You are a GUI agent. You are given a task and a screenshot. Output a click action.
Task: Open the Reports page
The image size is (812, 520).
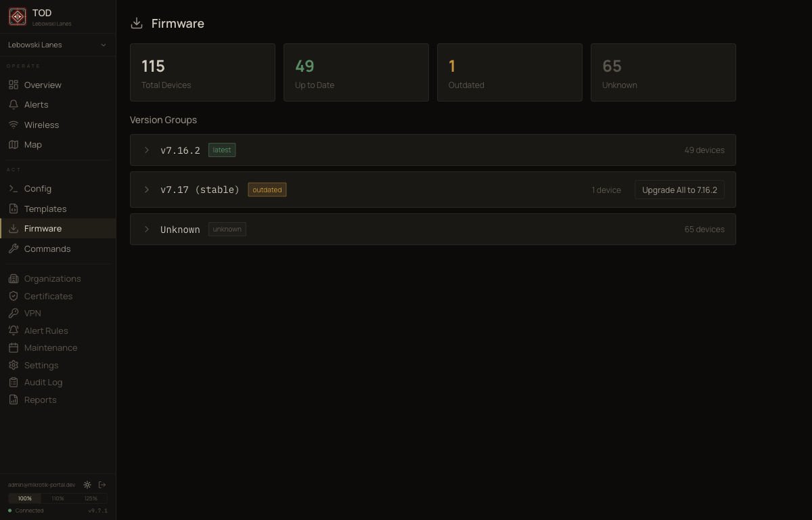40,399
